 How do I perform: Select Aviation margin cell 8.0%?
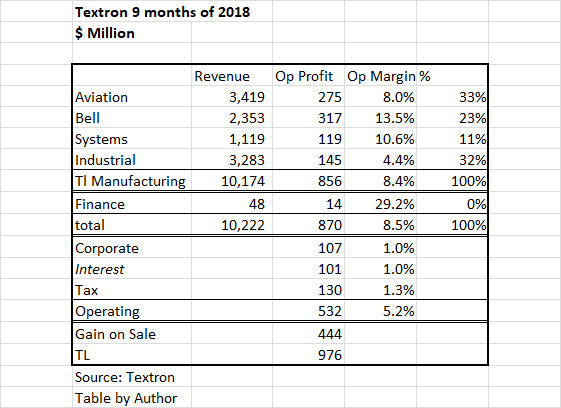point(381,97)
